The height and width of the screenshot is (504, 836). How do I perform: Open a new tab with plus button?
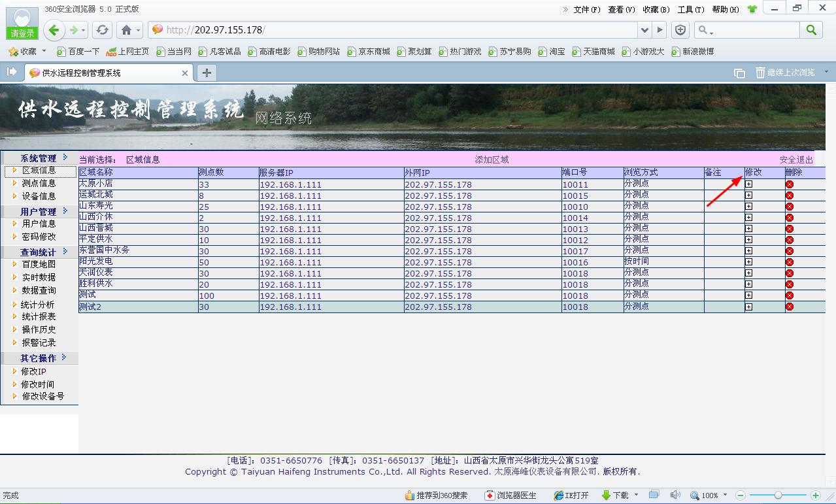point(207,73)
